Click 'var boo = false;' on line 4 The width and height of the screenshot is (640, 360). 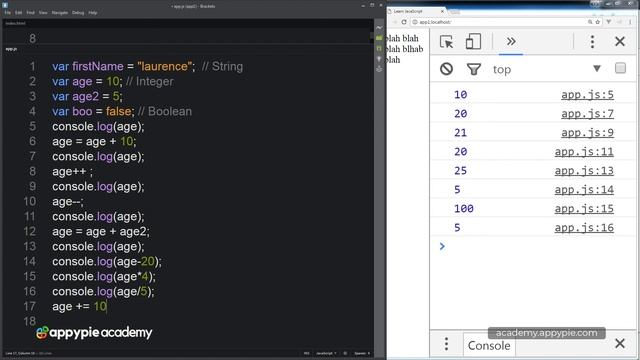(x=93, y=111)
